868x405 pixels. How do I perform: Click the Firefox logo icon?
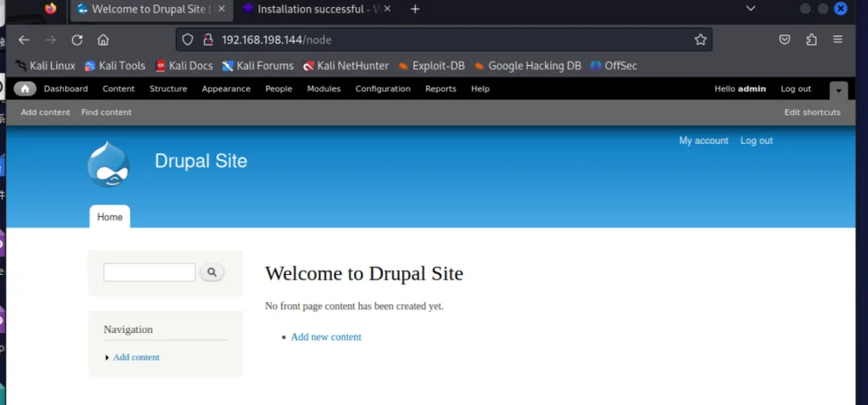(50, 9)
